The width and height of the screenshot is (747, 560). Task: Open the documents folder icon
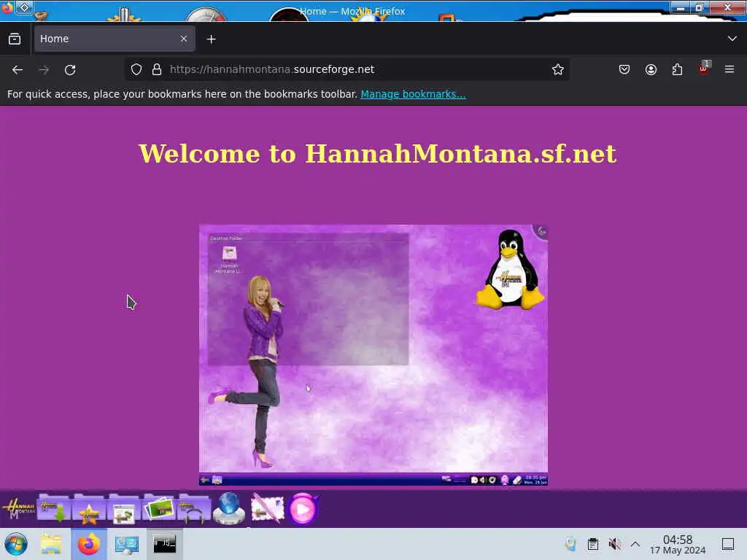point(124,508)
